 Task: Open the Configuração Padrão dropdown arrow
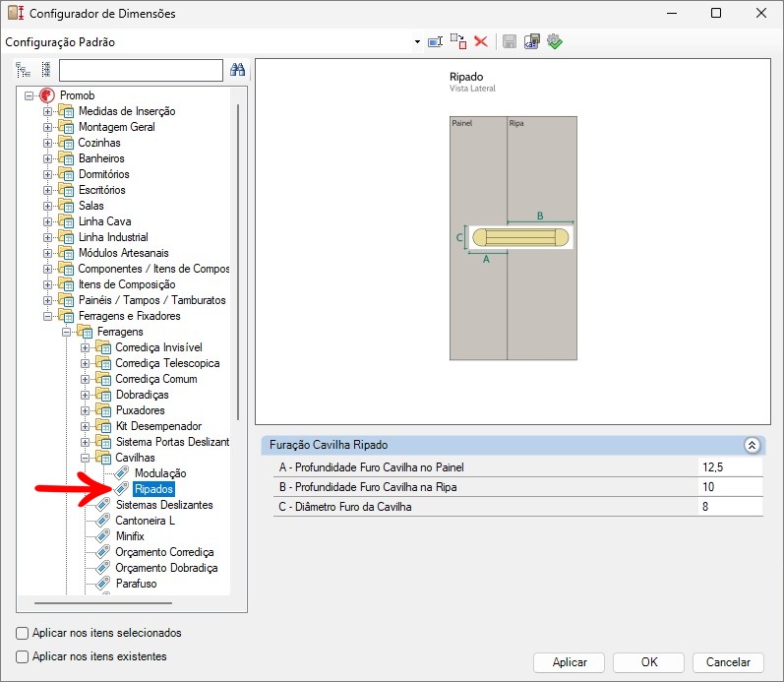click(417, 42)
